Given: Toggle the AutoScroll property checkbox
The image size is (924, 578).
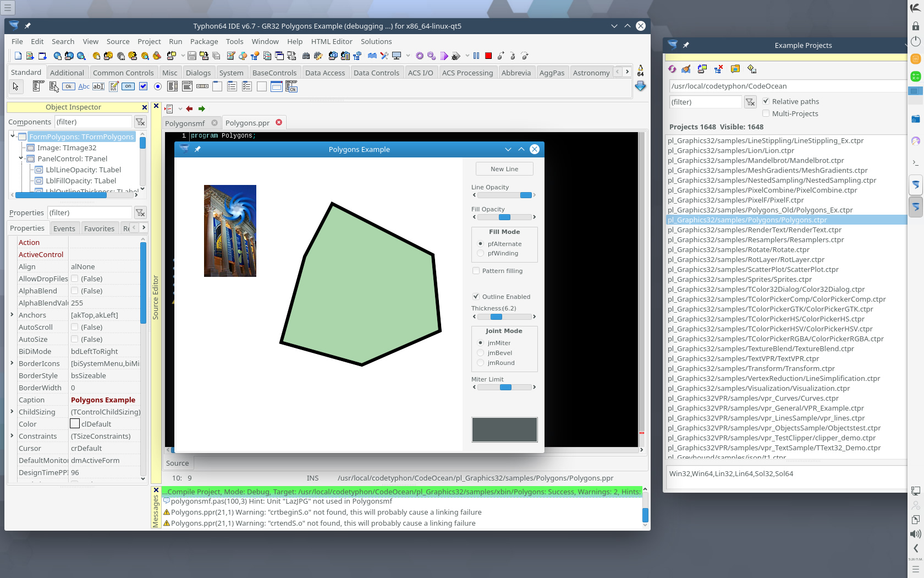Looking at the screenshot, I should point(74,327).
